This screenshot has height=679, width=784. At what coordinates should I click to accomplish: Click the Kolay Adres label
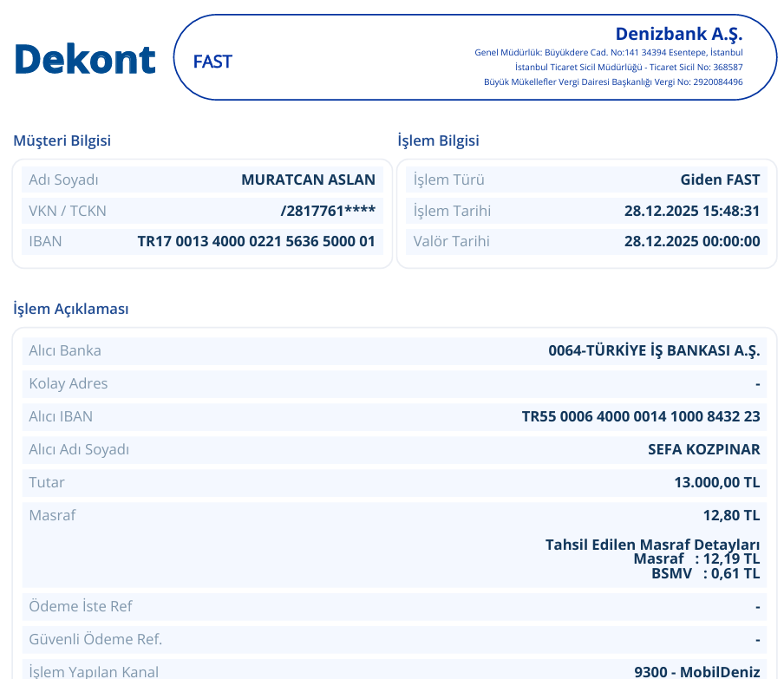[x=68, y=383]
